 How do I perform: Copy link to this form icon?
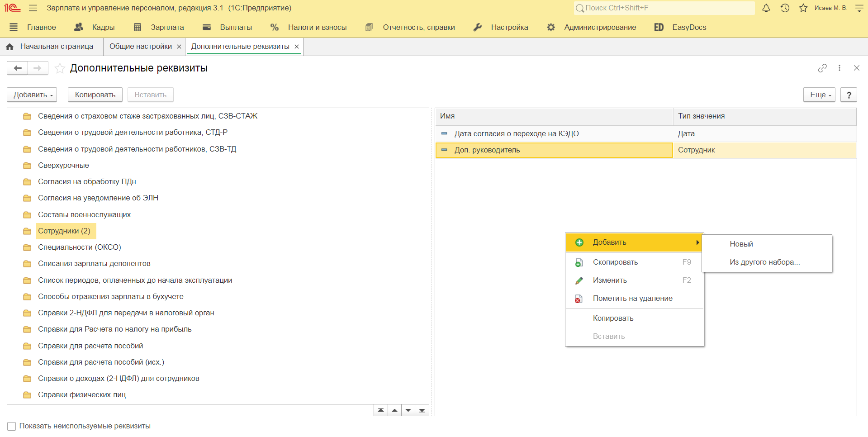tap(822, 68)
